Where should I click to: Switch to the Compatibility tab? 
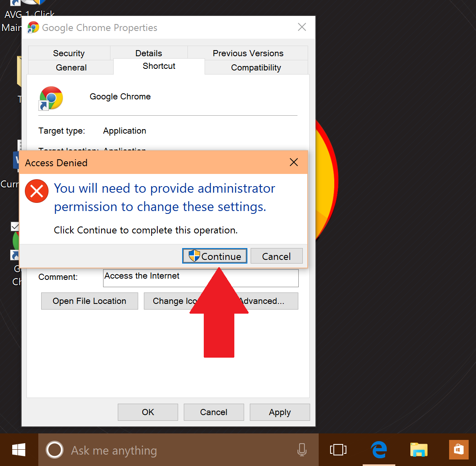[x=256, y=68]
